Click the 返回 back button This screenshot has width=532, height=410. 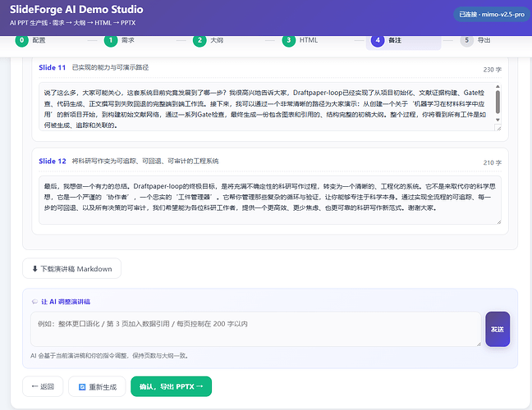point(43,386)
